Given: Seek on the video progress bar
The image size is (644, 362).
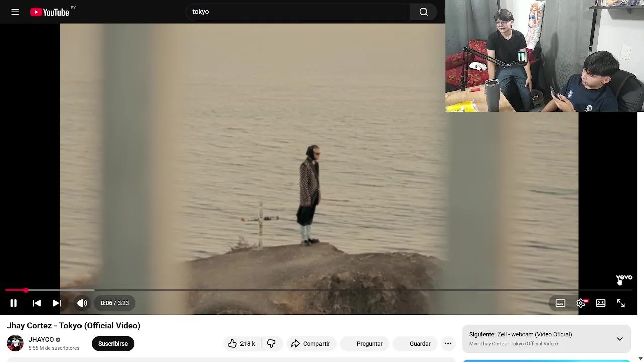Looking at the screenshot, I should [318, 290].
